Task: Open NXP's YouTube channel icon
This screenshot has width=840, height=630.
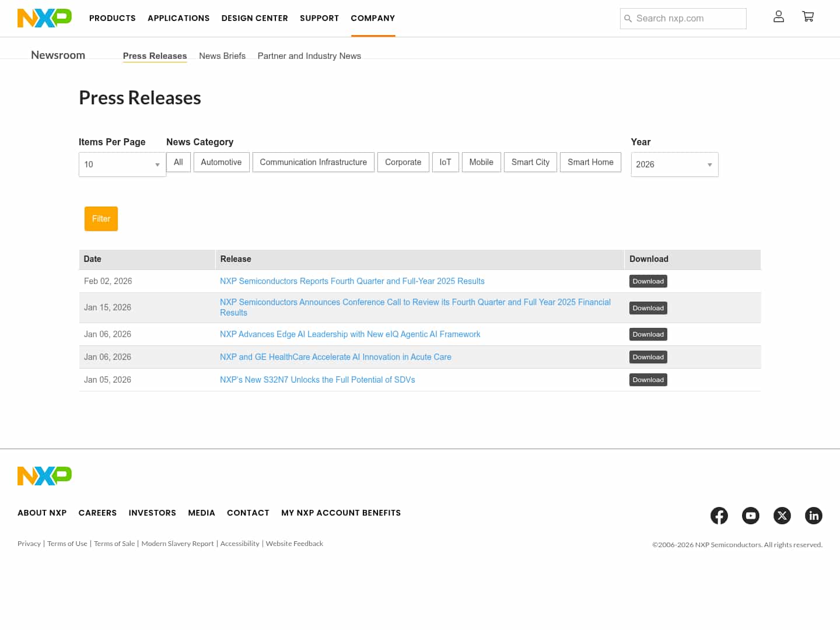Action: [751, 516]
